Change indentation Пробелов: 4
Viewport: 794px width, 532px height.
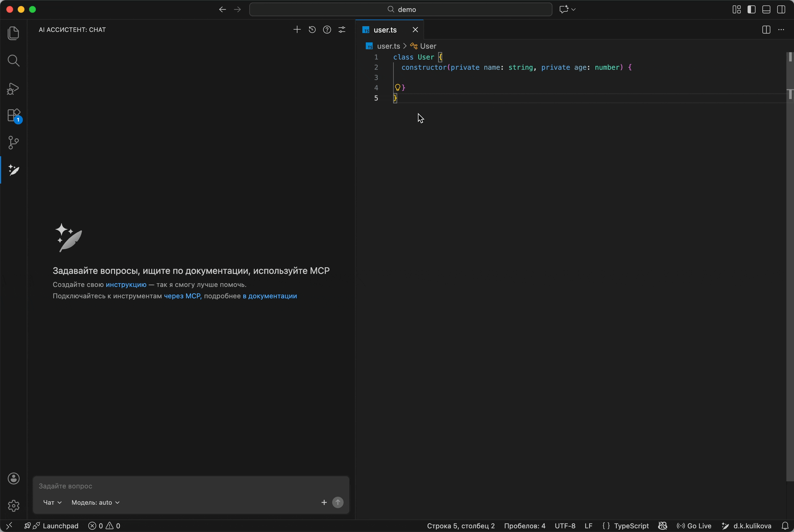pyautogui.click(x=525, y=526)
